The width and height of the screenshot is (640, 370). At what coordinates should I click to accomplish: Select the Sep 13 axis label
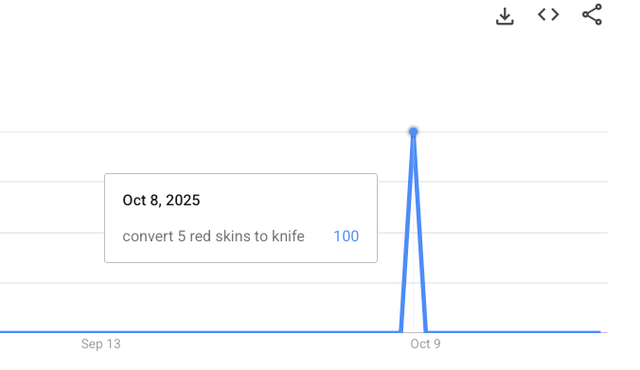point(101,344)
